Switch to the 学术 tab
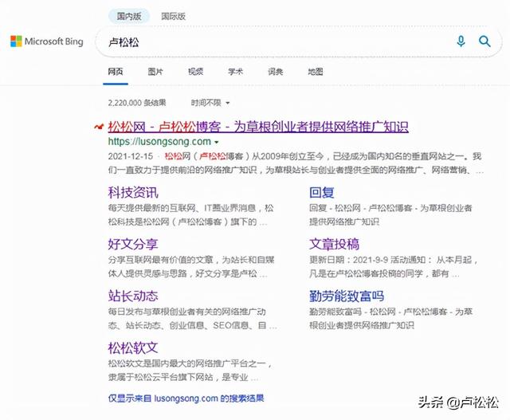The height and width of the screenshot is (420, 510). click(235, 72)
